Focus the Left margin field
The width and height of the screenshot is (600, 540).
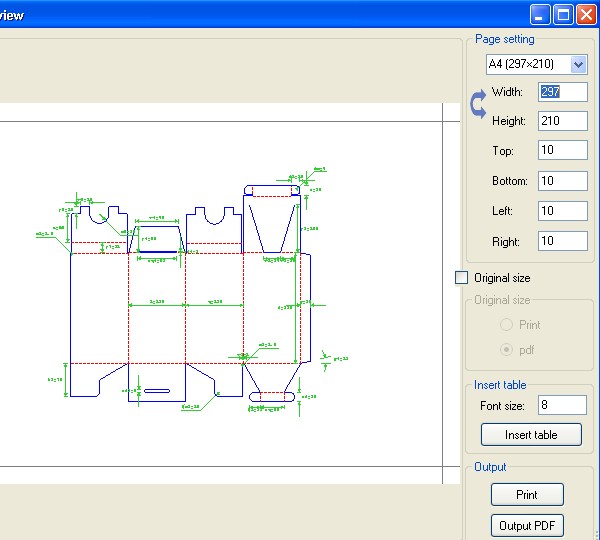[562, 211]
